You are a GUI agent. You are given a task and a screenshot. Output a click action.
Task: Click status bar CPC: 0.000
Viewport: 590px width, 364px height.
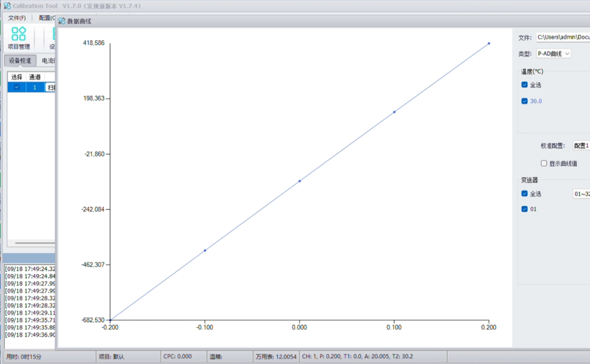click(x=178, y=356)
